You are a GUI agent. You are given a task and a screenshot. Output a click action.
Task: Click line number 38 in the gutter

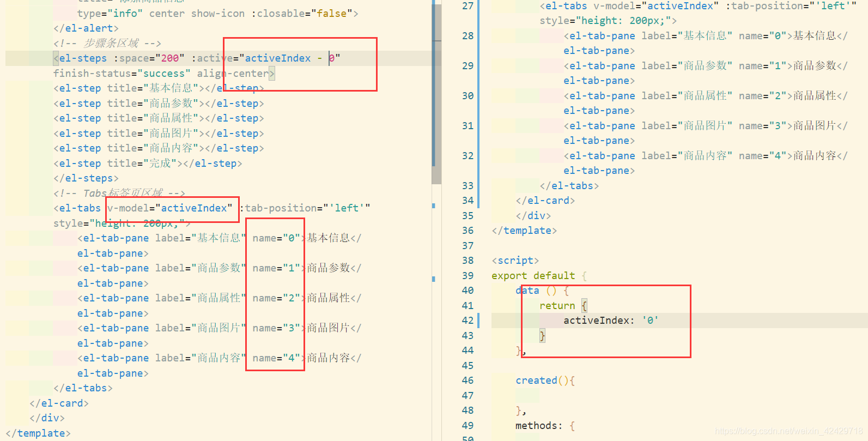coord(468,261)
